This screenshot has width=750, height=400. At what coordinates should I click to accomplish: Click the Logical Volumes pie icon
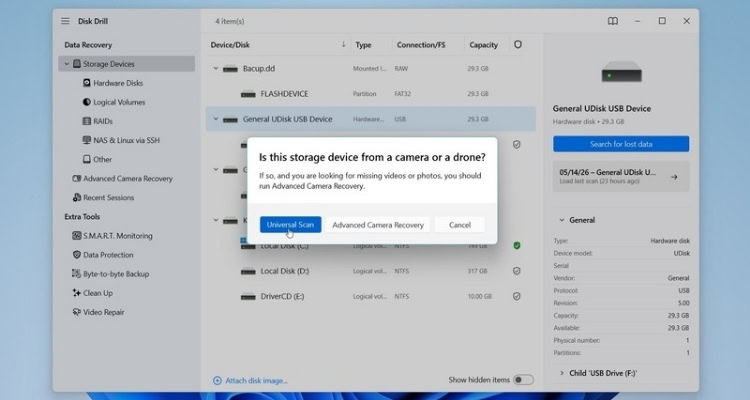tap(87, 102)
